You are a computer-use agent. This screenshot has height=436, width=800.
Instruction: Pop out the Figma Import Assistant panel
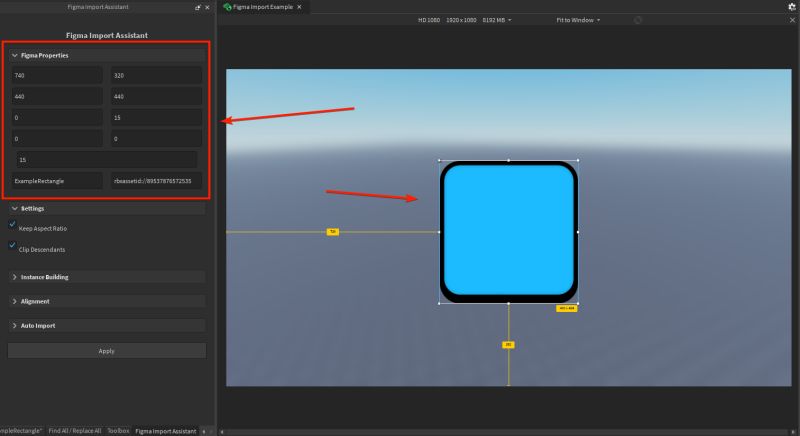[x=198, y=8]
